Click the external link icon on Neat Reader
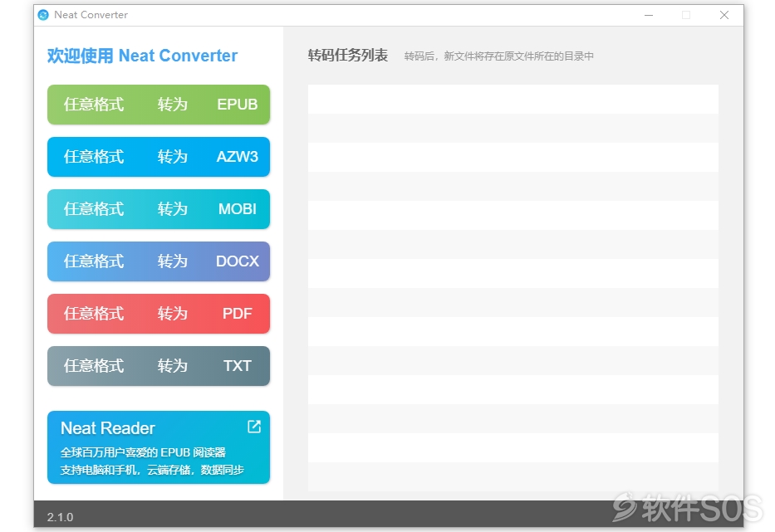The image size is (775, 532). [254, 427]
